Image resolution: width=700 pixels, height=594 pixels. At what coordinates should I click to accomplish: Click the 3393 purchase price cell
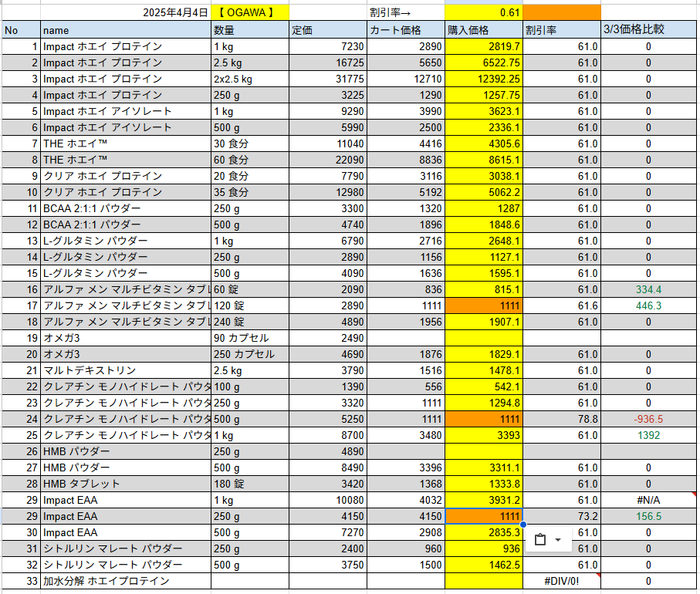tap(484, 435)
